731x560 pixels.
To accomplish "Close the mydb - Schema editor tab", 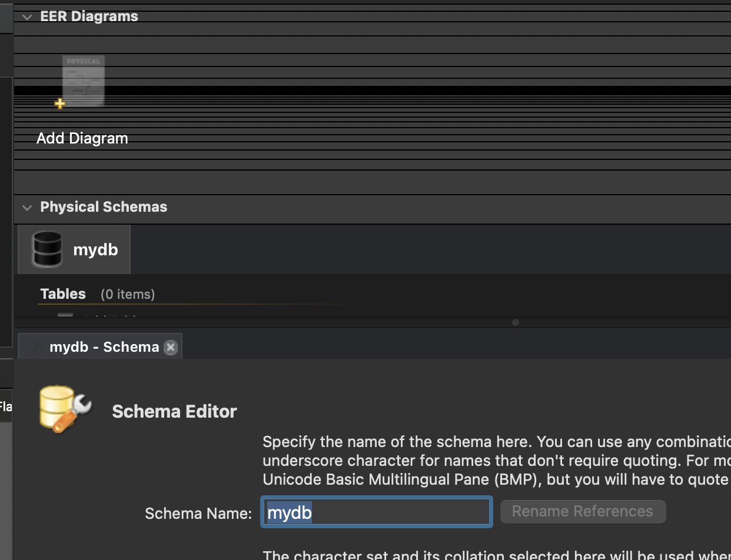I will pyautogui.click(x=171, y=347).
